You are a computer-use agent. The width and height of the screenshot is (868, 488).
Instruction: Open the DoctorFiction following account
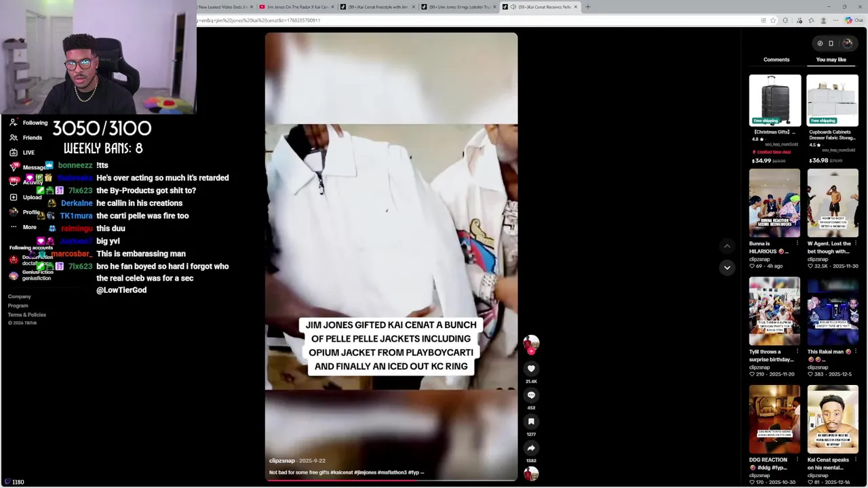31,260
